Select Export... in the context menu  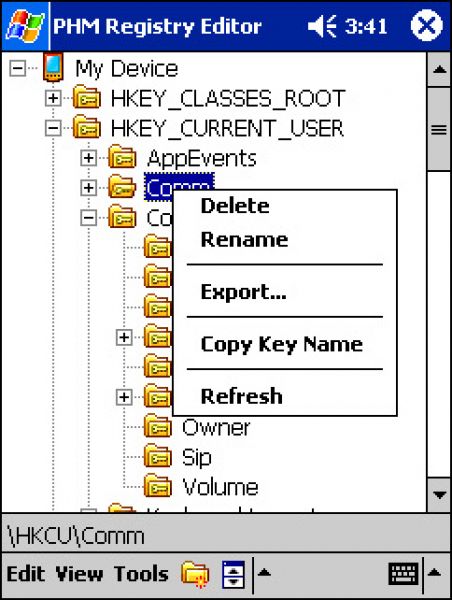243,292
